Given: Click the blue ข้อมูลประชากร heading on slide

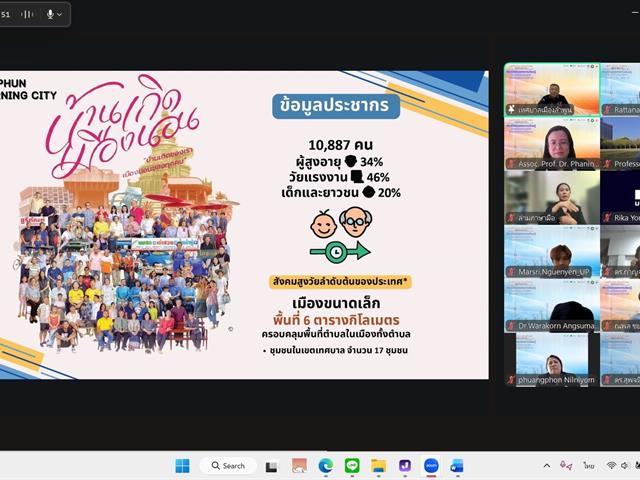Looking at the screenshot, I should pos(336,106).
